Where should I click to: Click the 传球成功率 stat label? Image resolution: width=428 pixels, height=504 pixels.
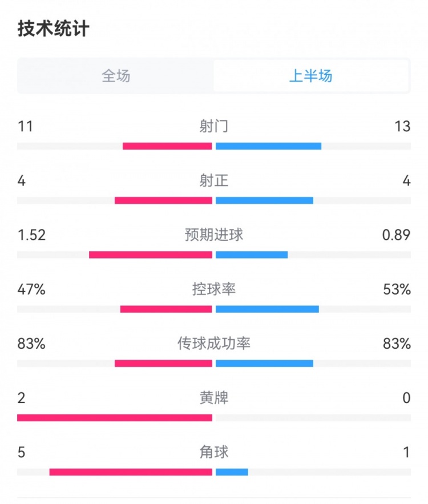pos(214,344)
